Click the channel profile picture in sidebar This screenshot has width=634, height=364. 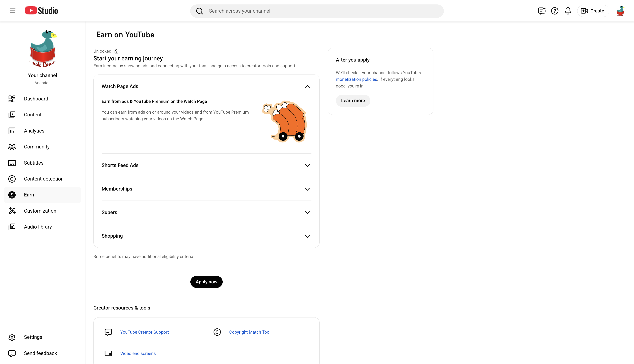click(x=43, y=48)
